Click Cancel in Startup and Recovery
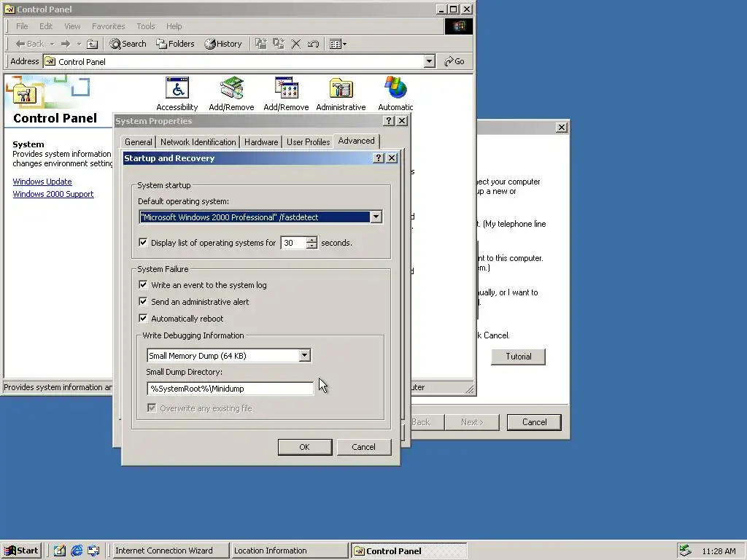The image size is (747, 560). click(x=364, y=447)
